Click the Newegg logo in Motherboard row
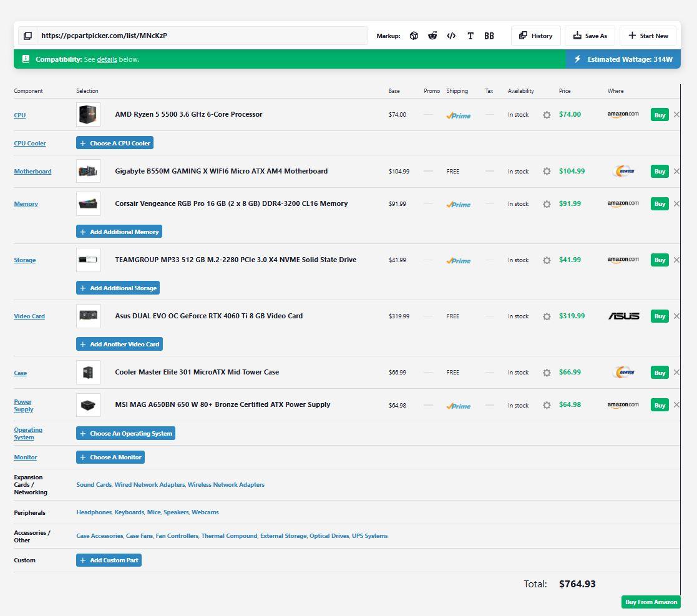 point(623,171)
